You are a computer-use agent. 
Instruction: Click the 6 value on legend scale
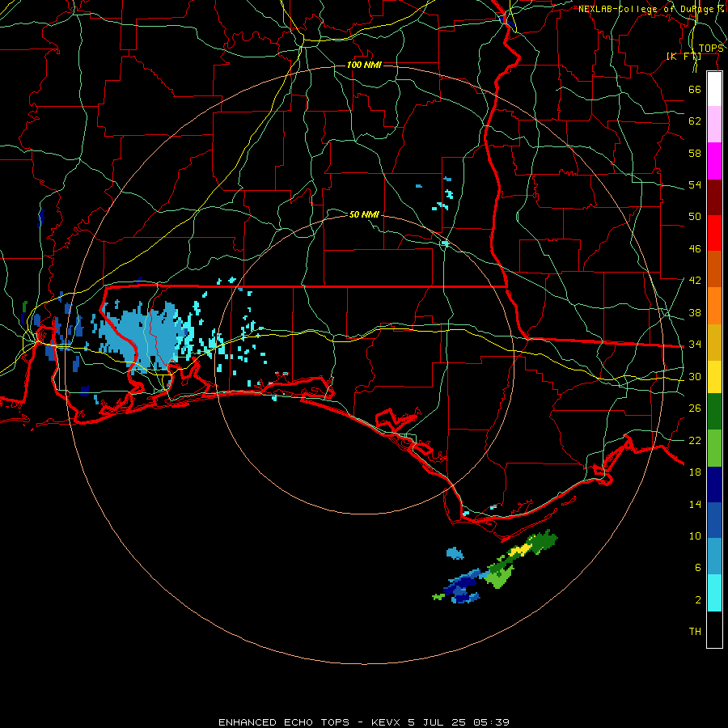tap(698, 567)
